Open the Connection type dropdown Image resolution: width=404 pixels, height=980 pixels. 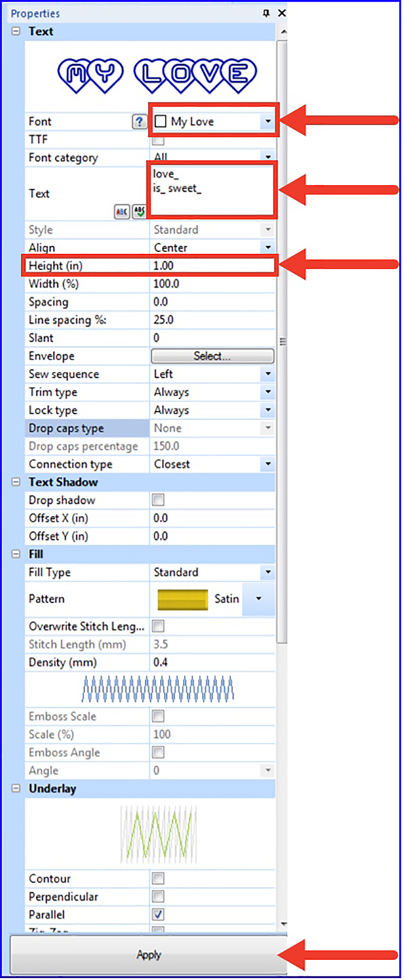[268, 464]
